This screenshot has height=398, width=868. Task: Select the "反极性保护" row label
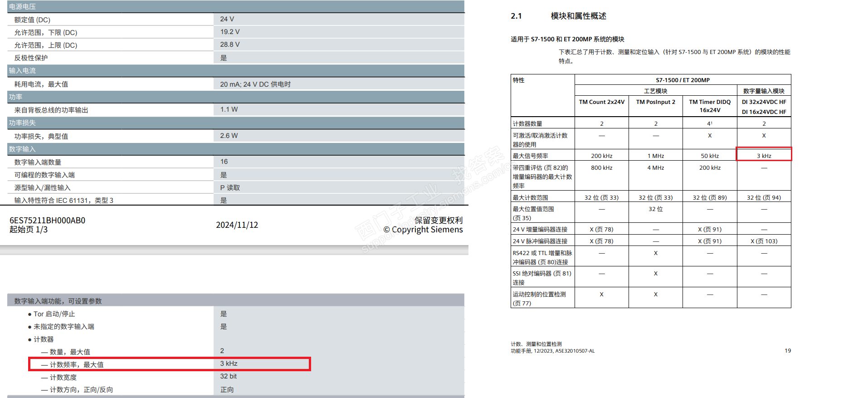coord(31,58)
